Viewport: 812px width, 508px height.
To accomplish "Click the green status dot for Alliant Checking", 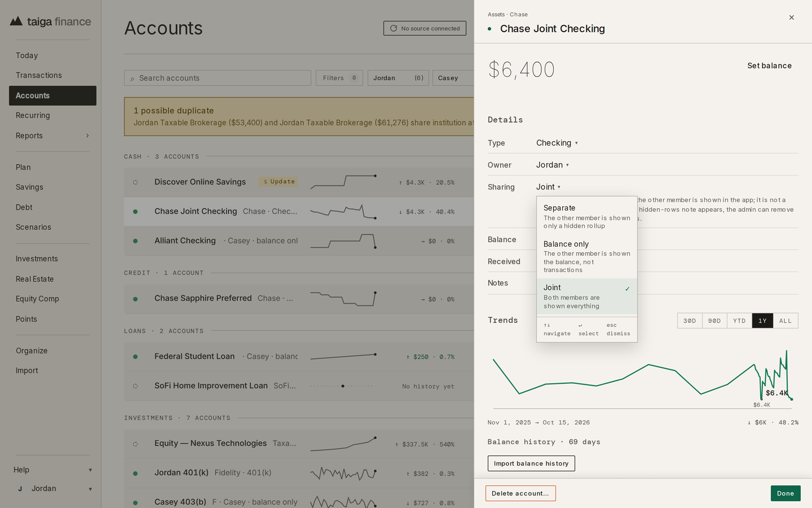I will click(x=135, y=241).
